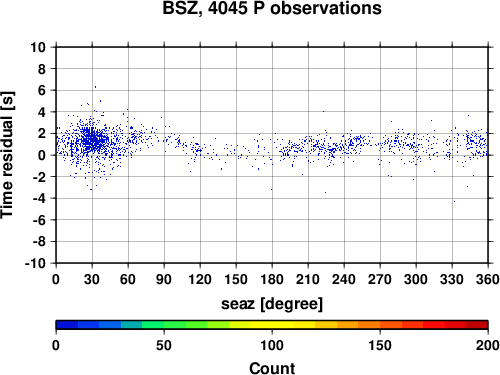Click colorbar tick label '150'
The height and width of the screenshot is (375, 500).
[380, 345]
